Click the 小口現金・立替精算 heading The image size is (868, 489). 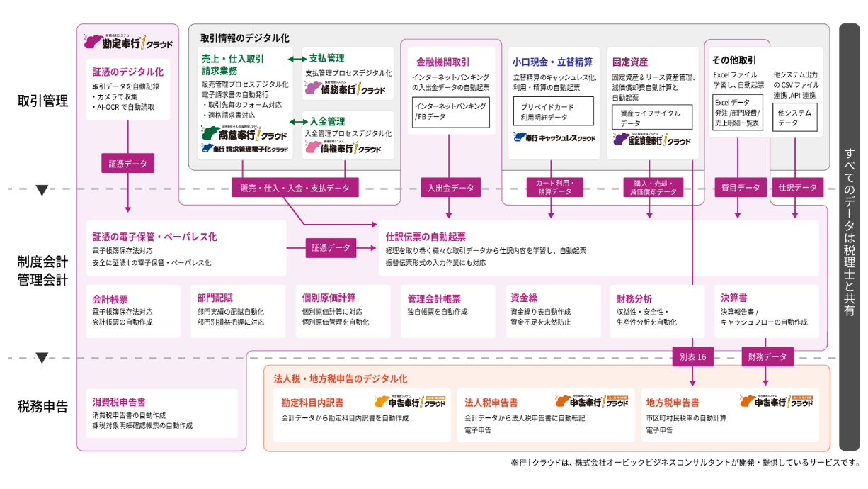pyautogui.click(x=552, y=62)
